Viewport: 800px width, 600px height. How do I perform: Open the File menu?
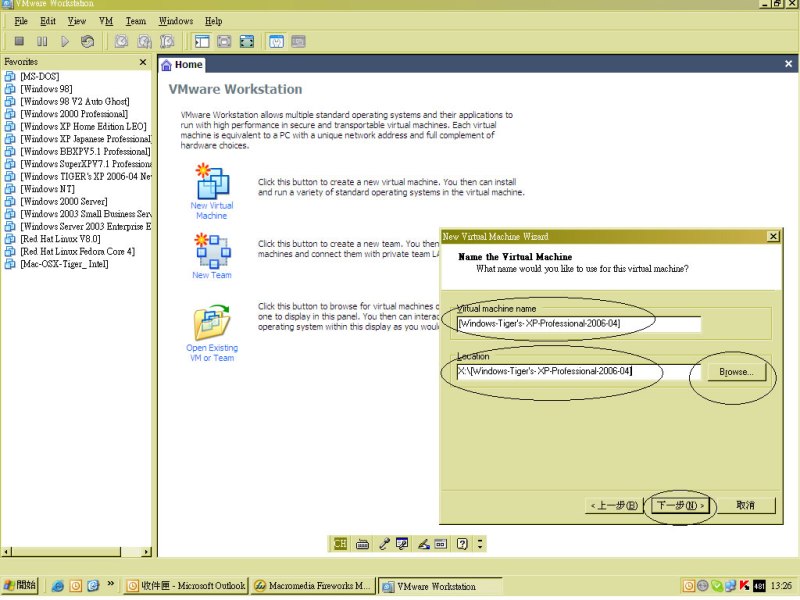tap(21, 21)
